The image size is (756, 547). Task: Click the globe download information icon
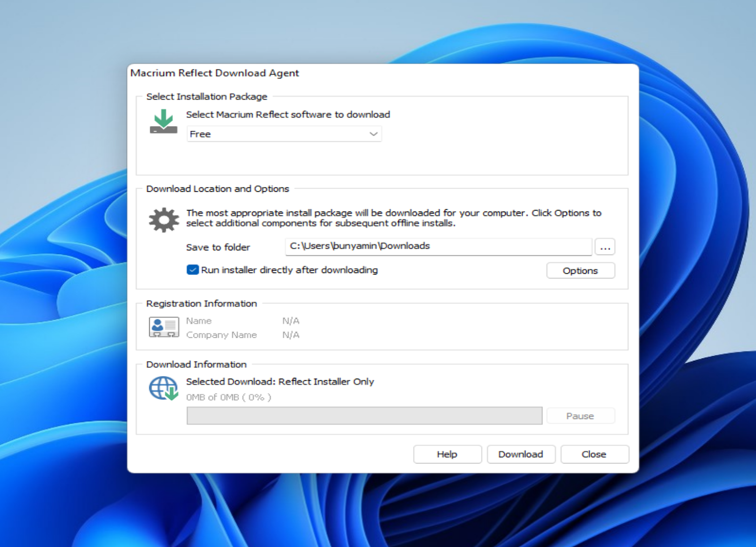163,388
